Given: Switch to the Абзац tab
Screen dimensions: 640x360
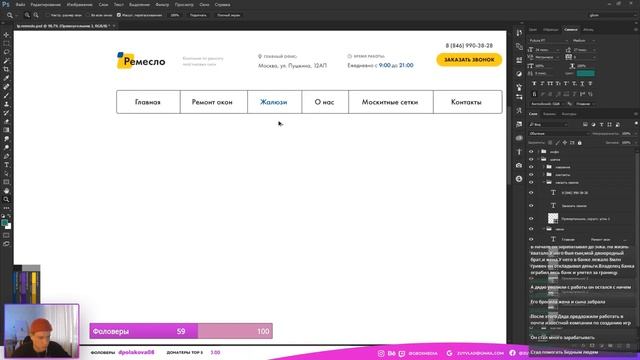Looking at the screenshot, I should (x=588, y=30).
